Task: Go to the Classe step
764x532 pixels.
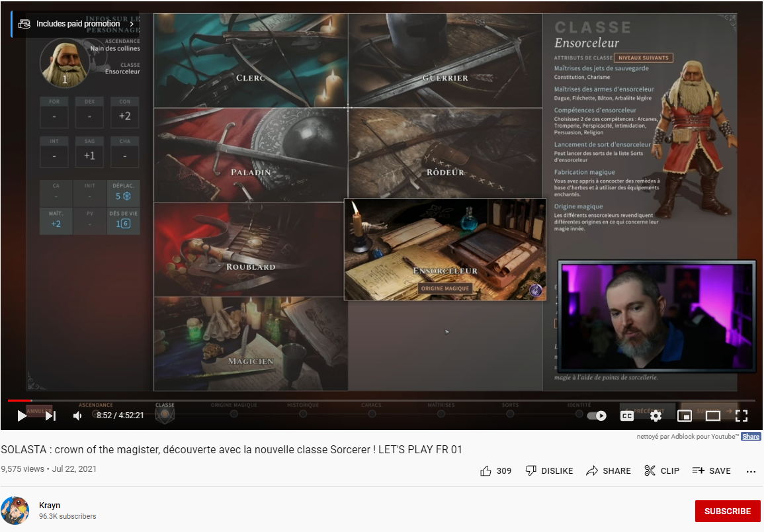Action: (x=165, y=412)
